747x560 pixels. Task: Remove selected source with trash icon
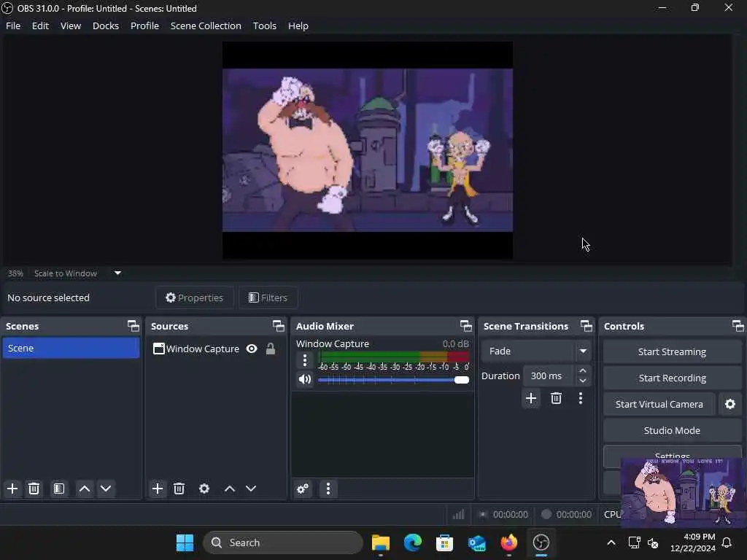tap(179, 489)
